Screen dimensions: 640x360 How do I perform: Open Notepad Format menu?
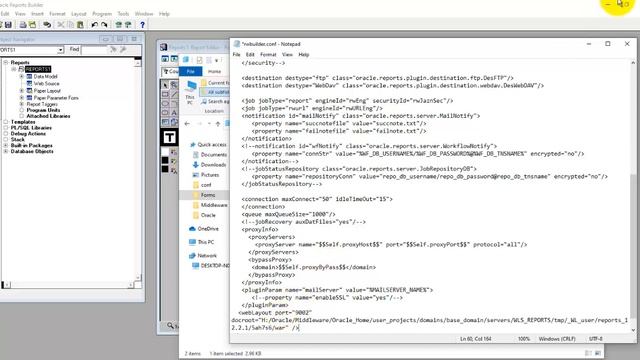[x=268, y=54]
